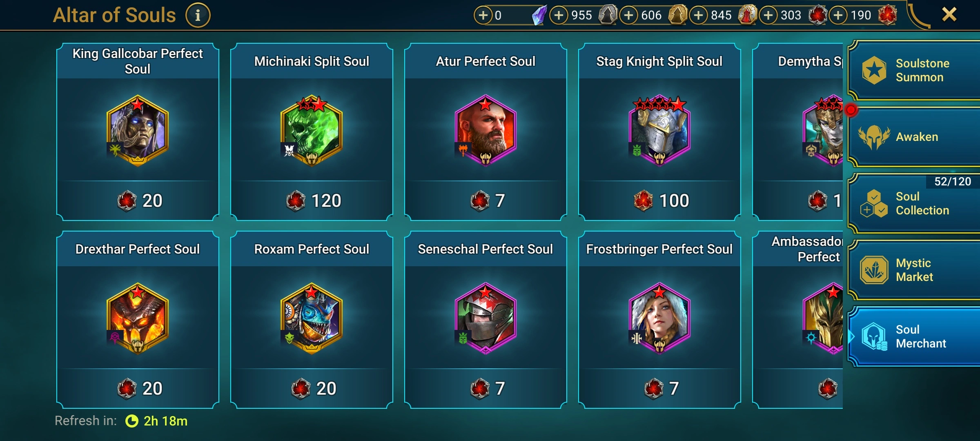Switch to the Awaken tab
The height and width of the screenshot is (441, 980).
tap(914, 137)
